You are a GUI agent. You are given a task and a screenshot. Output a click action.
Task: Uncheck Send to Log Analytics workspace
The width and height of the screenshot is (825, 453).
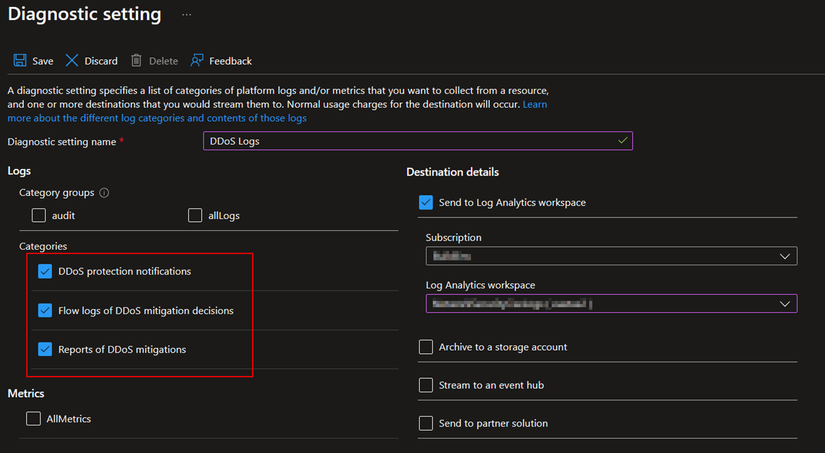click(x=426, y=203)
